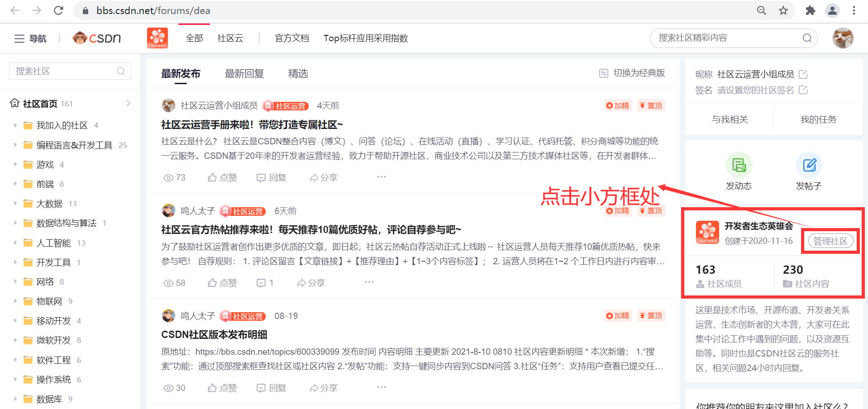Image resolution: width=868 pixels, height=409 pixels.
Task: Open the Chrome profile icon
Action: coord(832,10)
